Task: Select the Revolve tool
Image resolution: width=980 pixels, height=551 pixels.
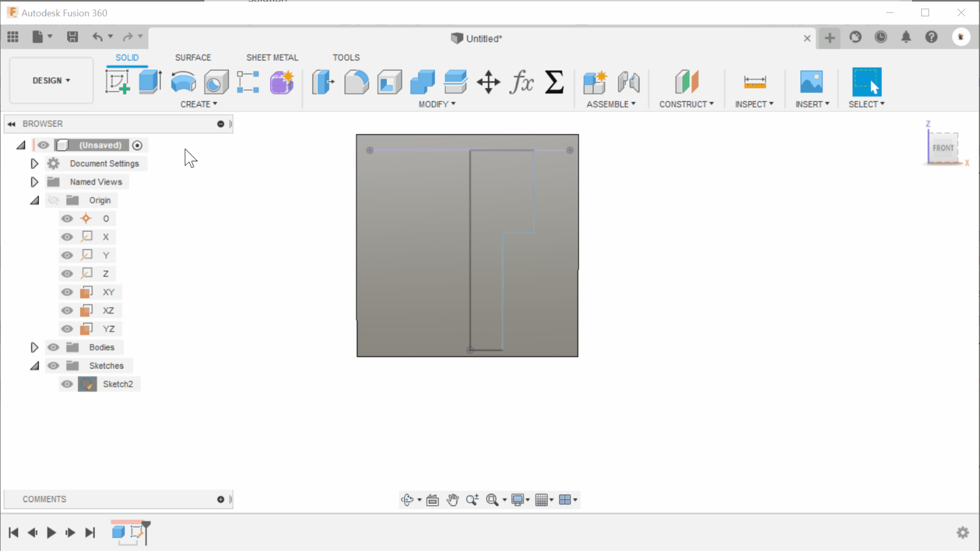Action: 183,82
